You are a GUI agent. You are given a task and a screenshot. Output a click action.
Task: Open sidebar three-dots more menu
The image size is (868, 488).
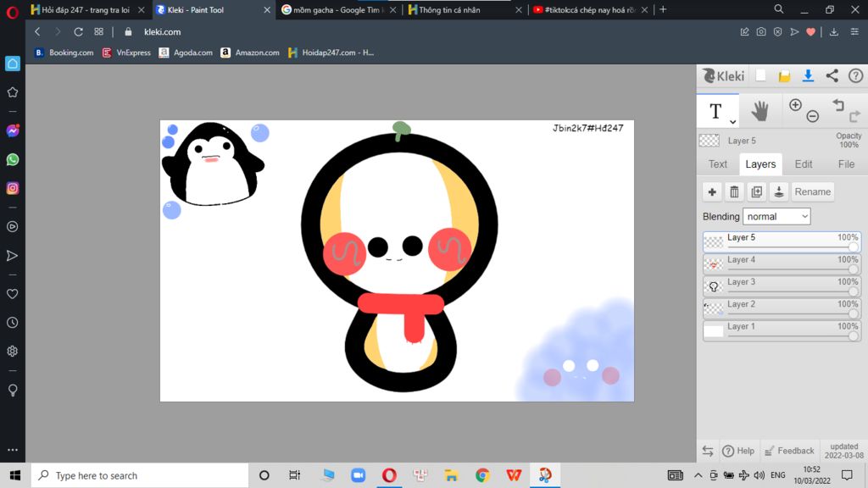pyautogui.click(x=12, y=450)
